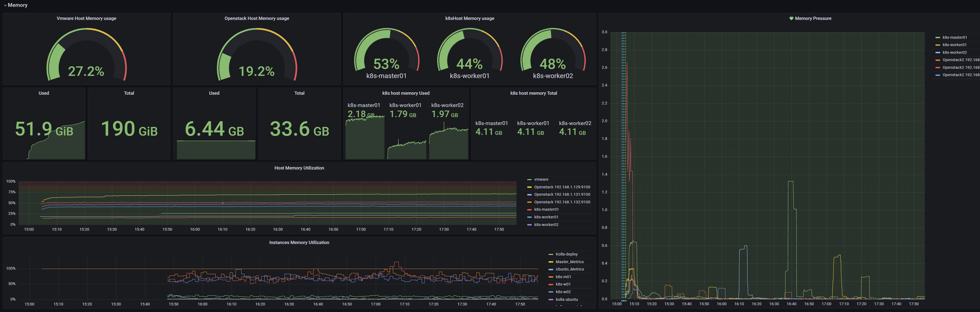This screenshot has width=980, height=312.
Task: Open Instances Memory Utilization panel title menu
Action: tap(299, 242)
